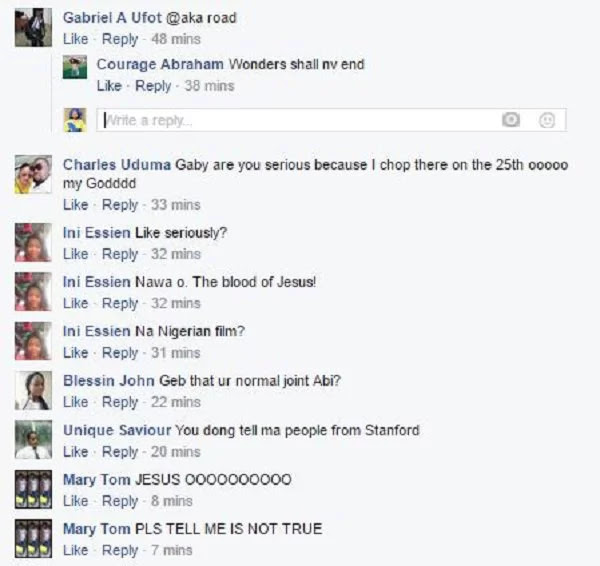The image size is (600, 566).
Task: Like "Nawa o. The blood of Jesus!" comment
Action: point(75,303)
